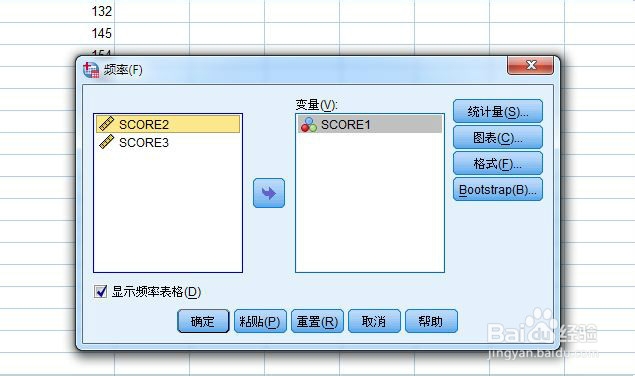Screen dimensions: 635x376
Task: Click the nominal circles icon beside SCORE1
Action: coord(309,124)
